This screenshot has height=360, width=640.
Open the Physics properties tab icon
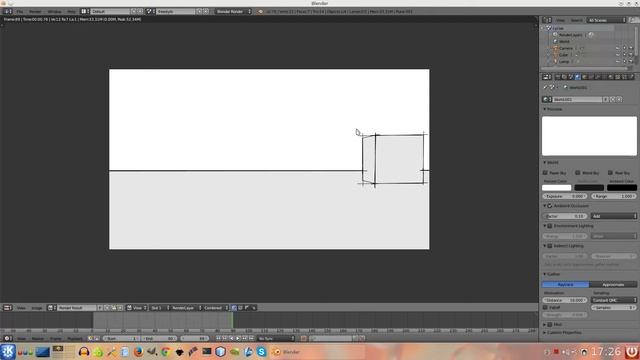point(631,77)
